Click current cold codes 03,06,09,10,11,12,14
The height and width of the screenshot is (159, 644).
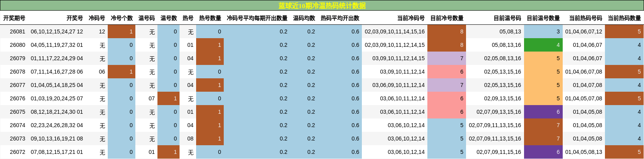click(399, 85)
